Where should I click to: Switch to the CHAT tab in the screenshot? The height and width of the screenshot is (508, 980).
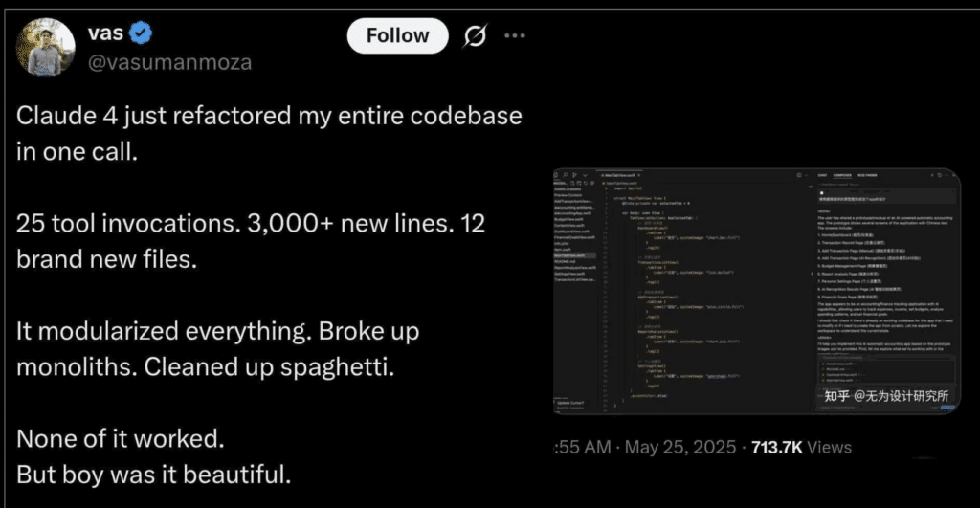point(822,176)
